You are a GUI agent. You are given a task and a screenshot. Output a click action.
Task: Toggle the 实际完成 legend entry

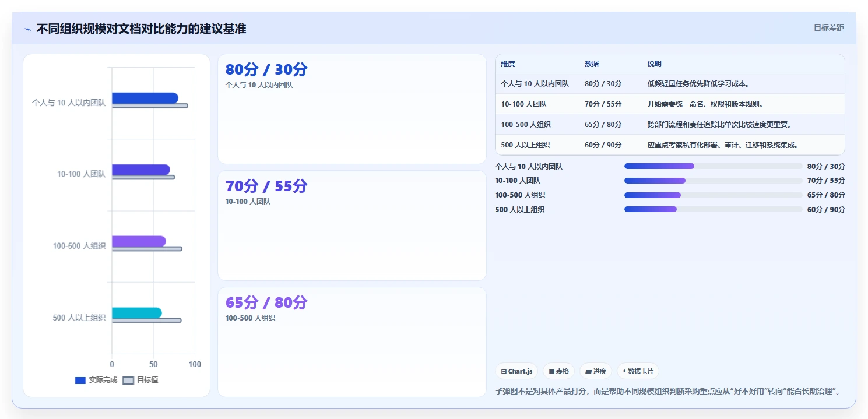coord(96,380)
